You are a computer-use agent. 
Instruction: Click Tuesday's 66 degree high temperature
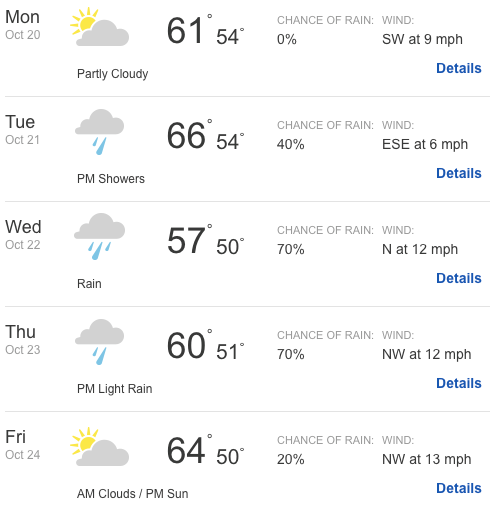[186, 136]
